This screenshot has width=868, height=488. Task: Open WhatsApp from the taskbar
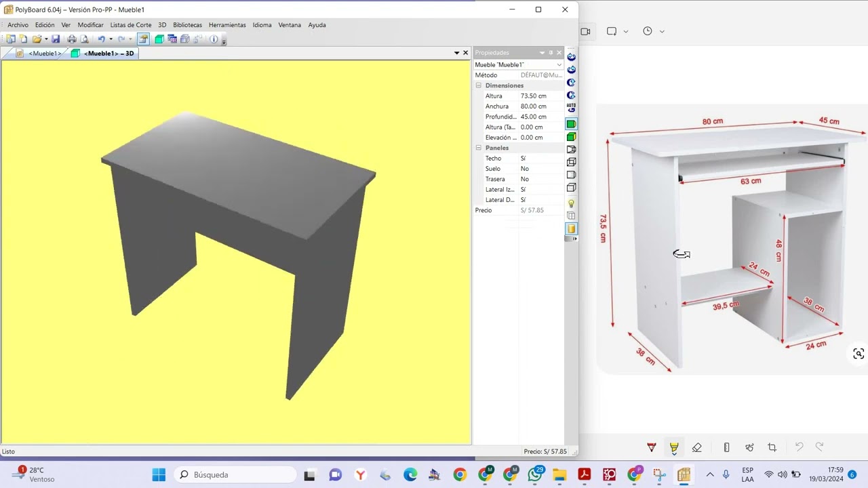click(x=535, y=474)
